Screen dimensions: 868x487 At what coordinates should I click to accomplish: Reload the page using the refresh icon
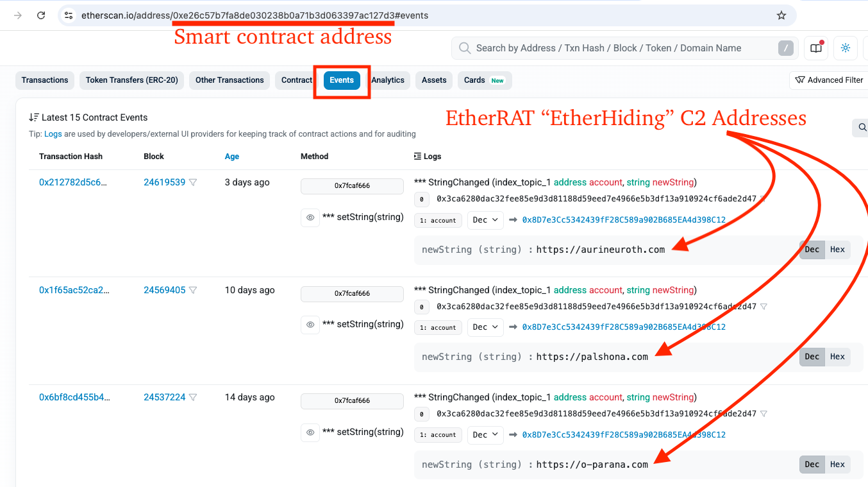(40, 15)
